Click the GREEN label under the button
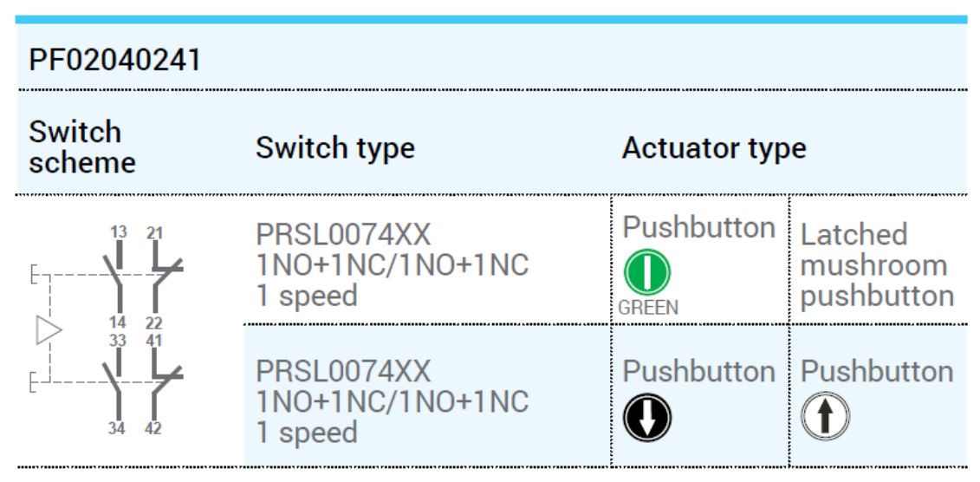The height and width of the screenshot is (482, 980). click(x=647, y=308)
